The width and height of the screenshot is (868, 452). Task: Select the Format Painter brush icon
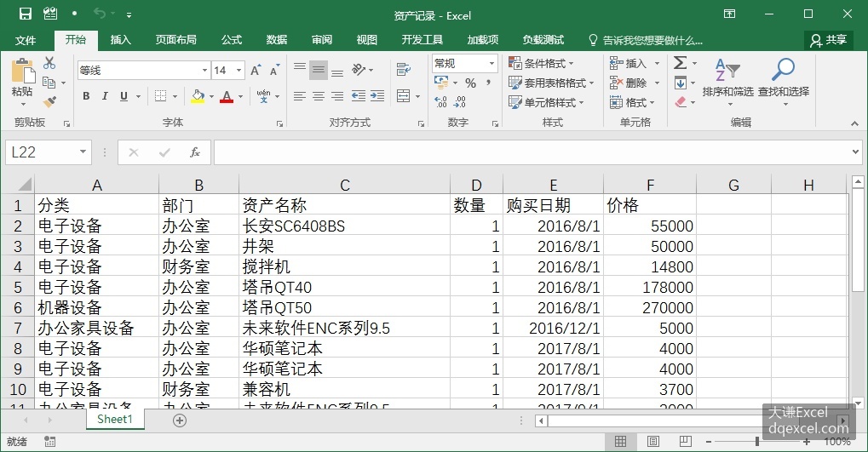pyautogui.click(x=49, y=102)
